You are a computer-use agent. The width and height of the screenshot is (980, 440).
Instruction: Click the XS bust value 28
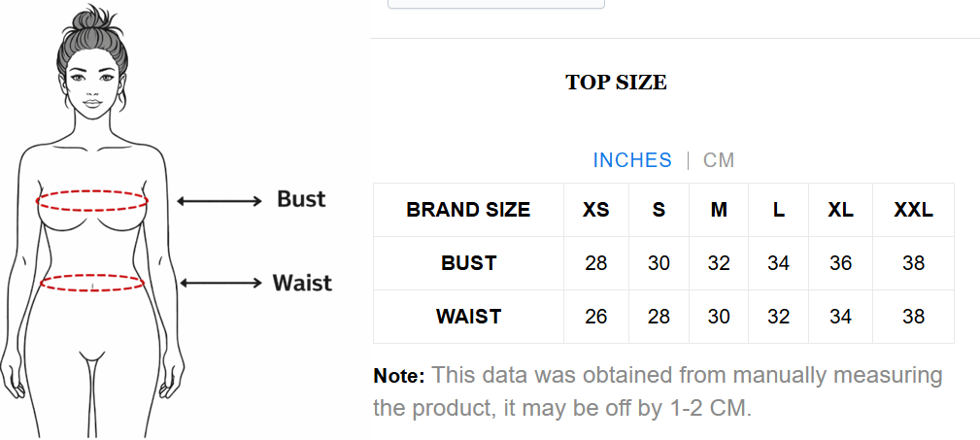coord(595,263)
